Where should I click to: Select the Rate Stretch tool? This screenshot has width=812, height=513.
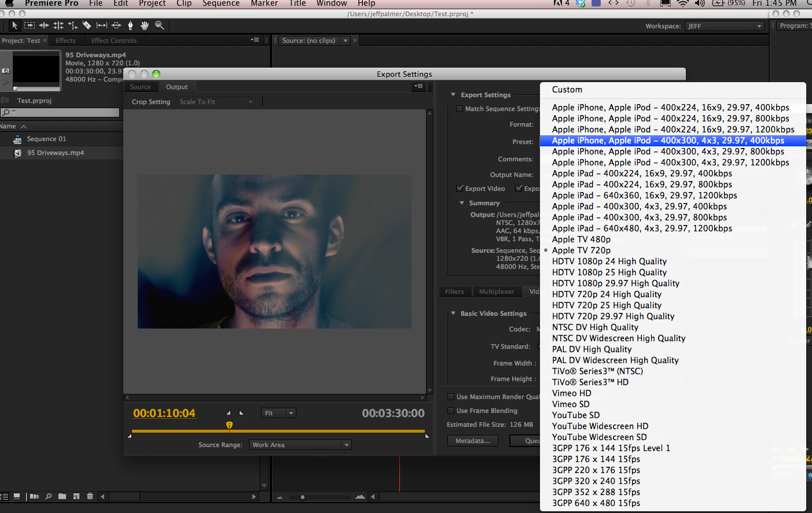[73, 25]
